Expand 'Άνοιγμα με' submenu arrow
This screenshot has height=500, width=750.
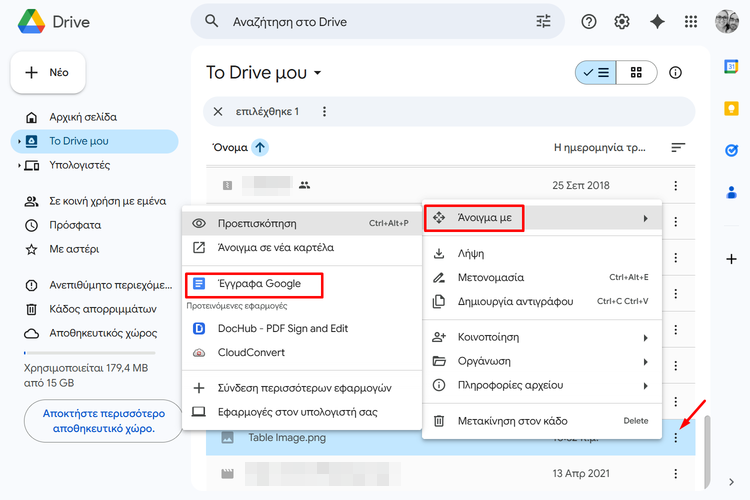[x=645, y=219]
